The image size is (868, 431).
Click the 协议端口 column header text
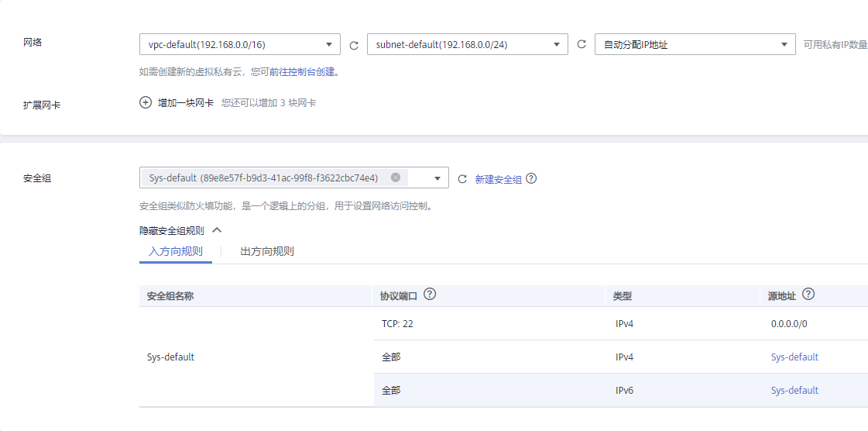(x=398, y=296)
